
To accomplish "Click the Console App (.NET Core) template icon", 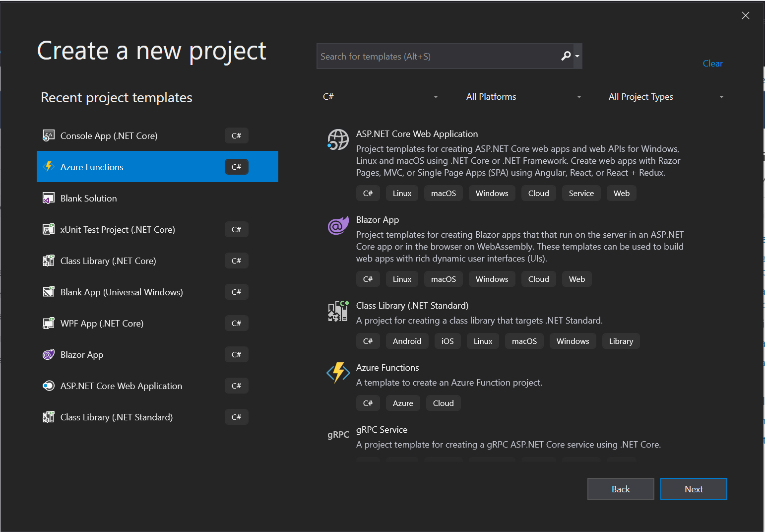I will pyautogui.click(x=49, y=135).
